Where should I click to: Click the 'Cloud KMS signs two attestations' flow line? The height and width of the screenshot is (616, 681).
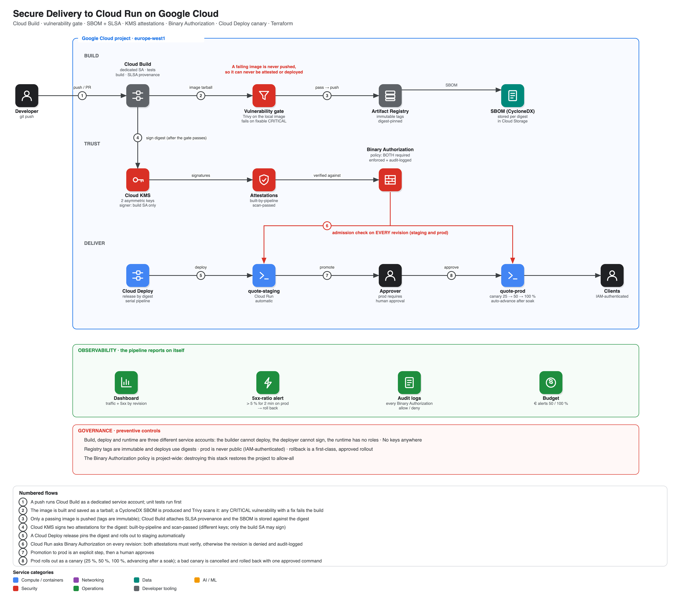click(x=158, y=527)
